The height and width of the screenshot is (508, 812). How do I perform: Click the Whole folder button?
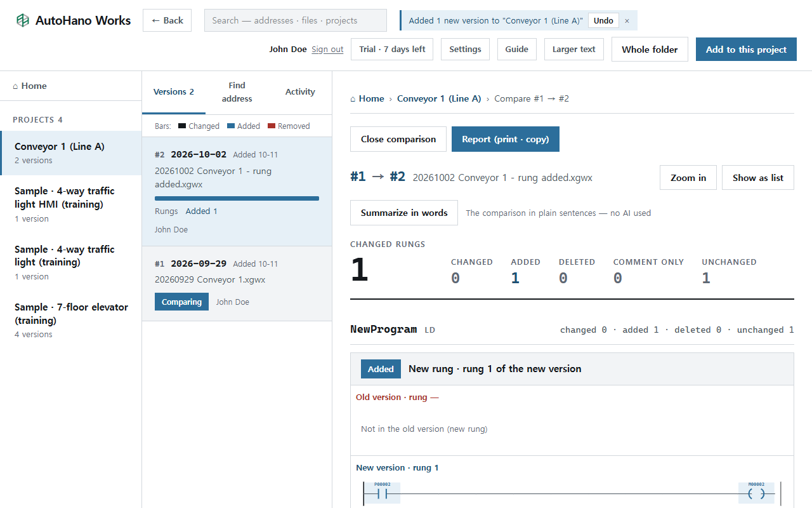click(x=650, y=50)
